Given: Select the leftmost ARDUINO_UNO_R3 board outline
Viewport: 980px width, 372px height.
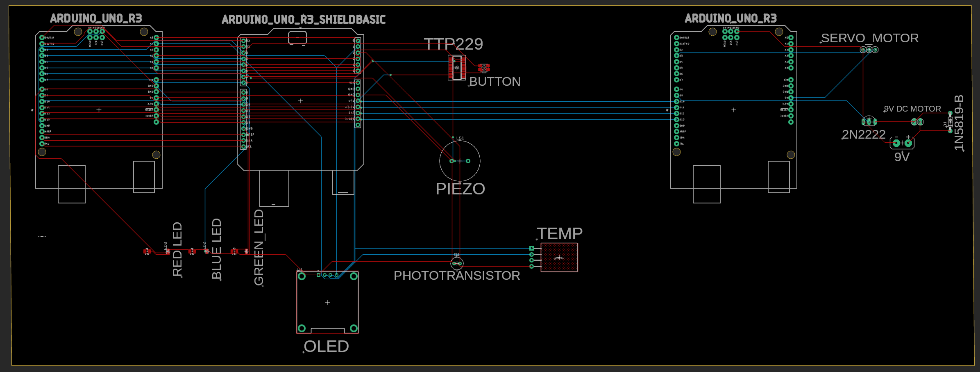Looking at the screenshot, I should [x=98, y=110].
